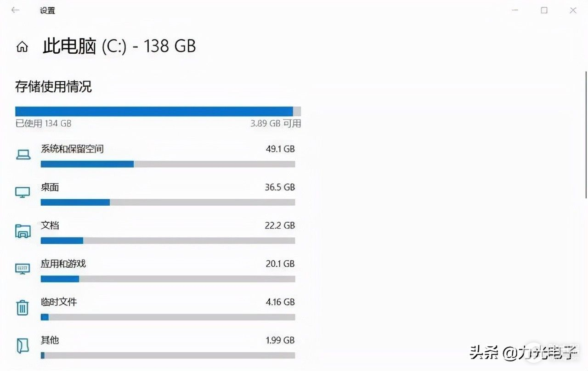Maximize the Settings window
Screen dimensions: 588x371
tap(544, 10)
